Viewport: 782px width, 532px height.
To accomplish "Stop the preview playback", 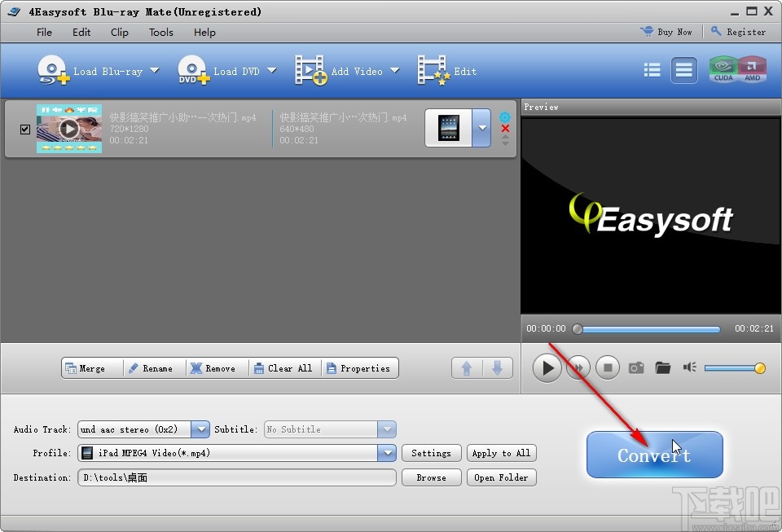I will 608,368.
